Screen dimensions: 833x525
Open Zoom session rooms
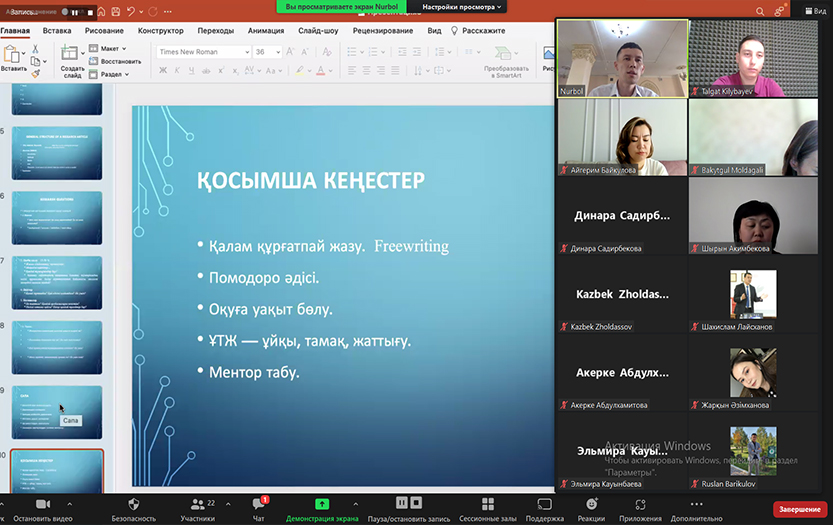[487, 505]
